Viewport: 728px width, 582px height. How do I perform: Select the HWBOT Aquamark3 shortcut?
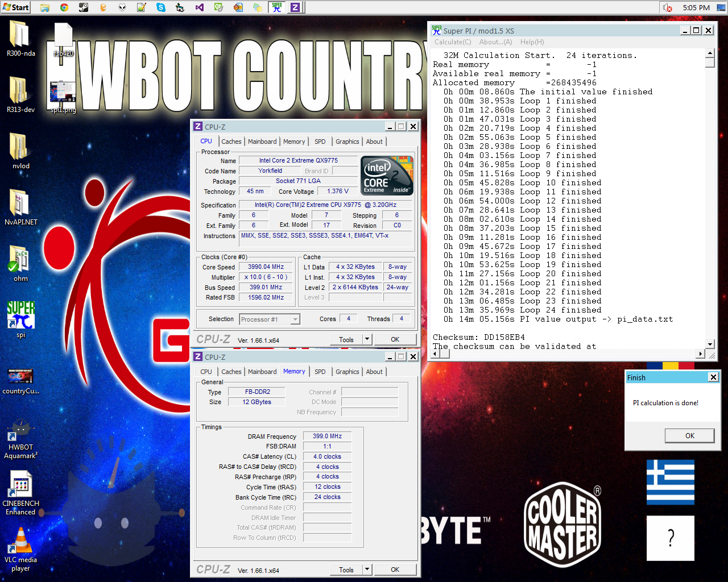coord(20,438)
